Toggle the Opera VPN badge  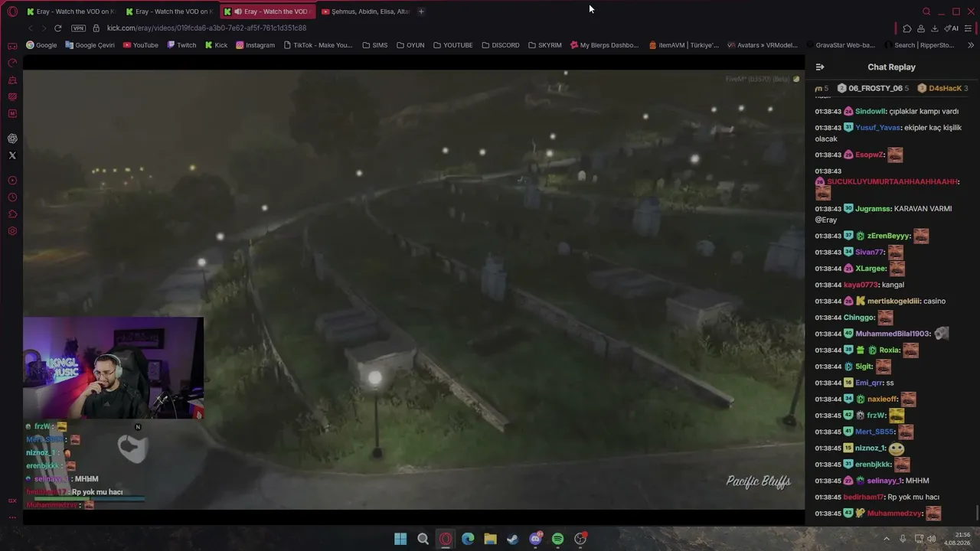[78, 28]
